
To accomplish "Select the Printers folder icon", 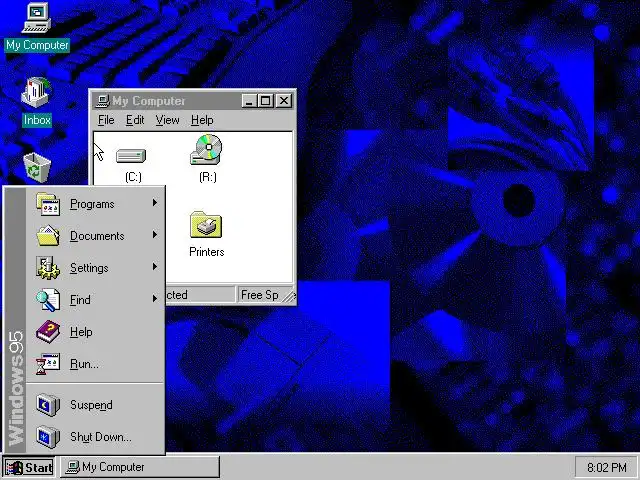I will point(206,224).
